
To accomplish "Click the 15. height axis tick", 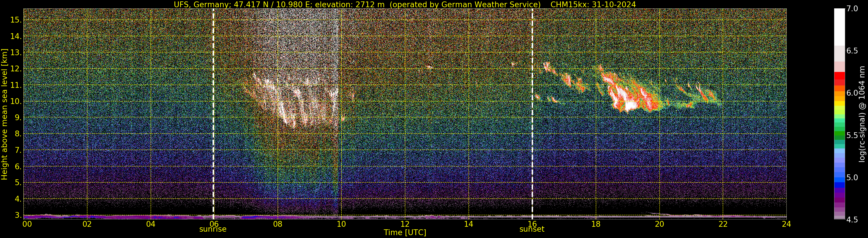I will click(16, 20).
